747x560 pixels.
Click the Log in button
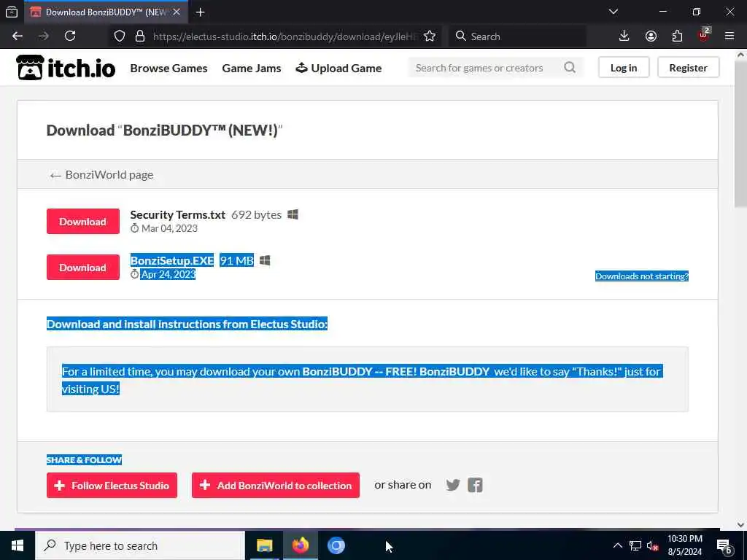[x=624, y=68]
